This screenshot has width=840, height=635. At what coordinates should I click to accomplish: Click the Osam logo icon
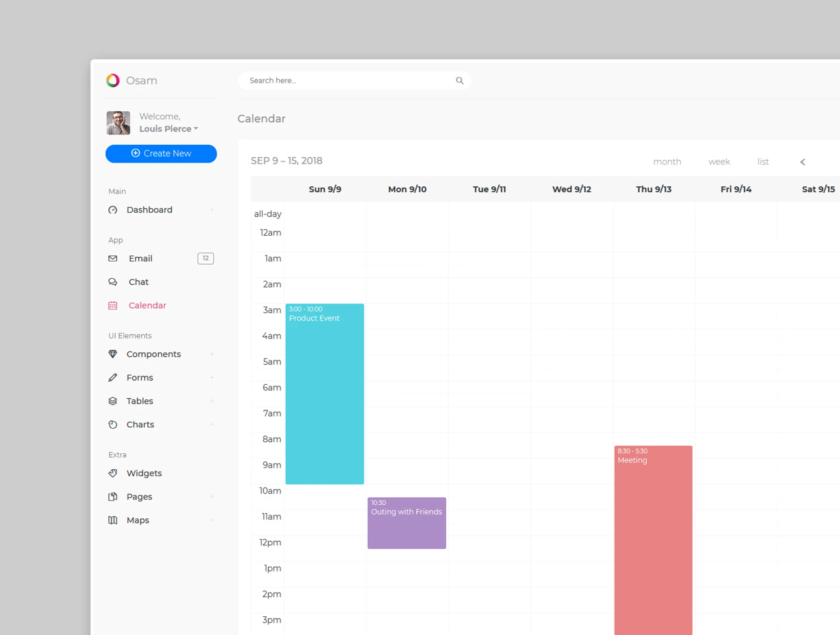coord(113,80)
